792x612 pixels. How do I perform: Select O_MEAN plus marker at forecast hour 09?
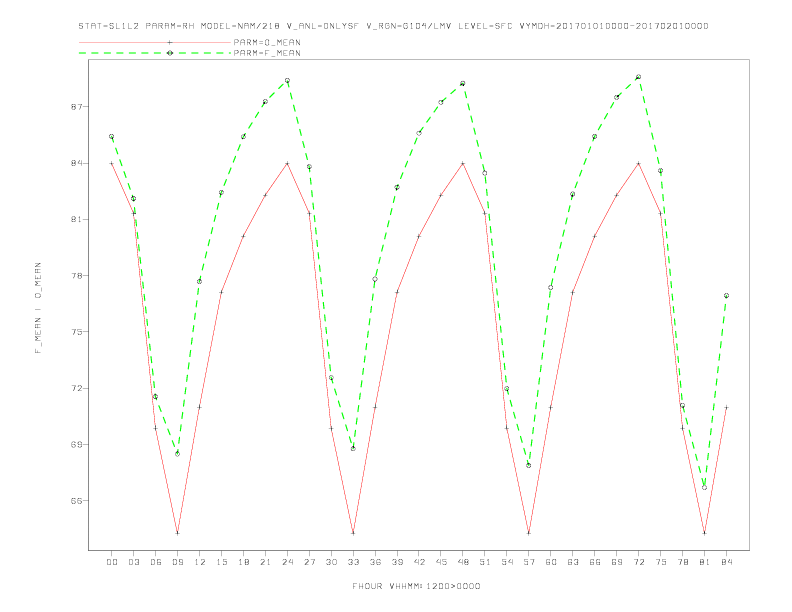coord(177,533)
